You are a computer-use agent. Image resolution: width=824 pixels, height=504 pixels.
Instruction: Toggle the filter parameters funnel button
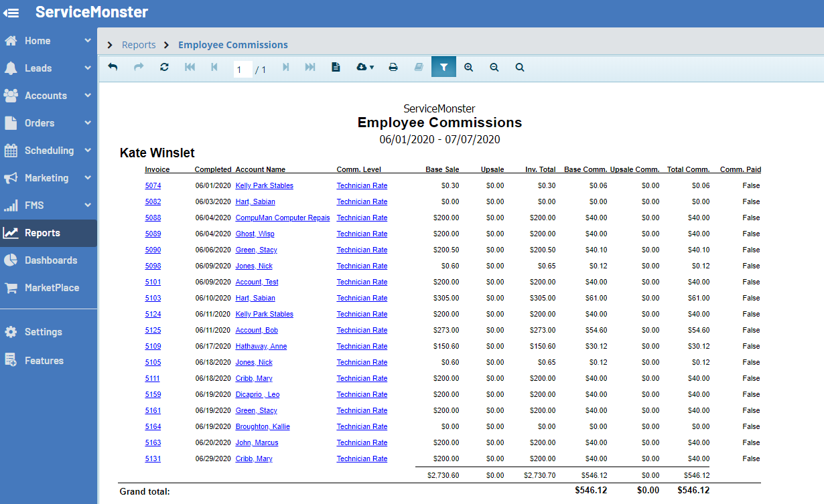click(x=443, y=68)
